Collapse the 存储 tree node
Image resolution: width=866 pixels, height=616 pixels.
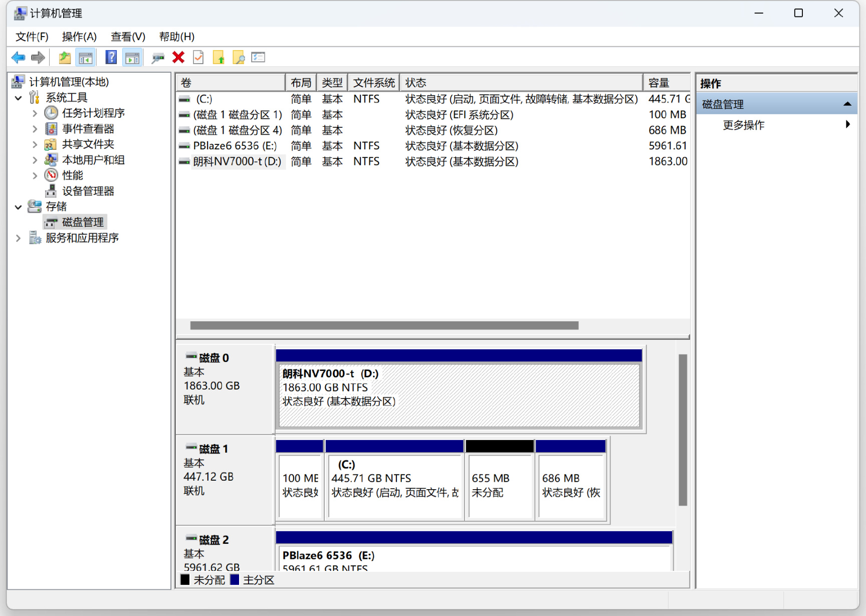click(x=19, y=207)
